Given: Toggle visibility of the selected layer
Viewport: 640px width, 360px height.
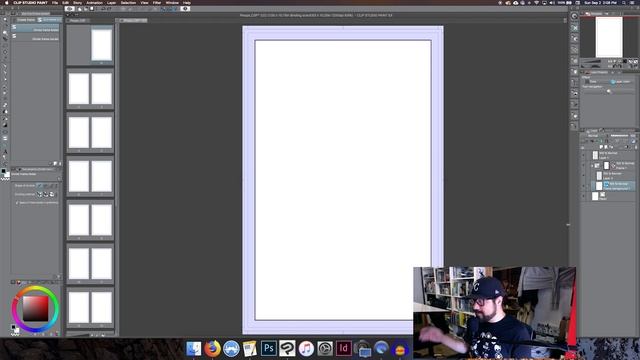Looking at the screenshot, I should click(x=583, y=186).
